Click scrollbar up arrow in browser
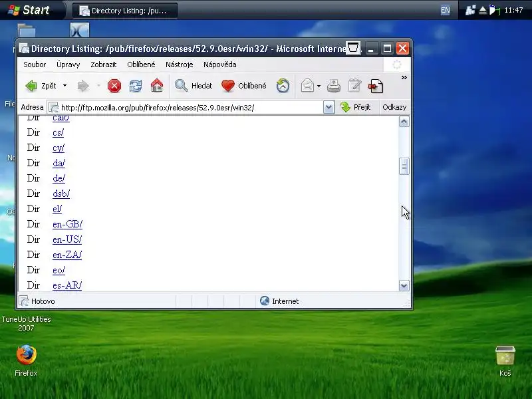This screenshot has height=399, width=532. [404, 122]
